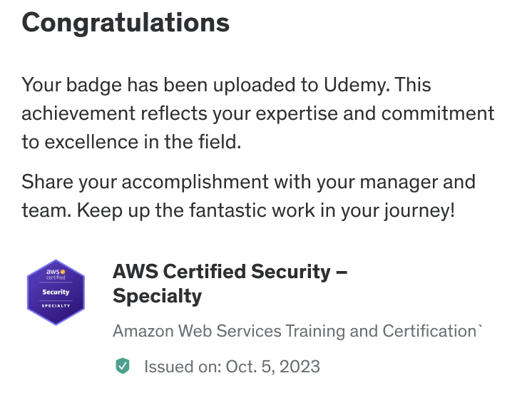
Task: Click the white Security label on badge
Action: click(56, 292)
